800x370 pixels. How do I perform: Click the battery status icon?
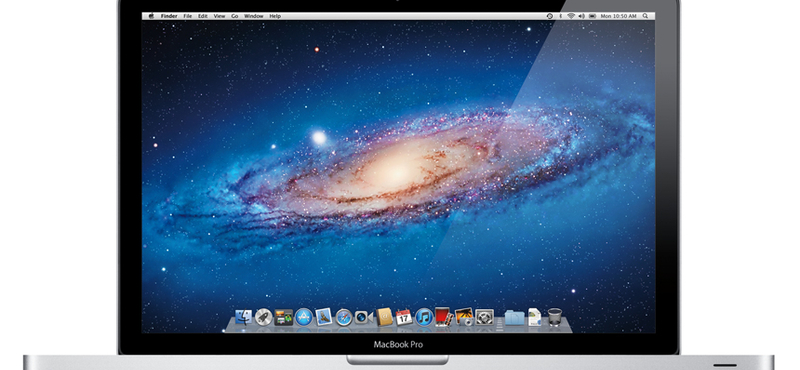pyautogui.click(x=592, y=16)
